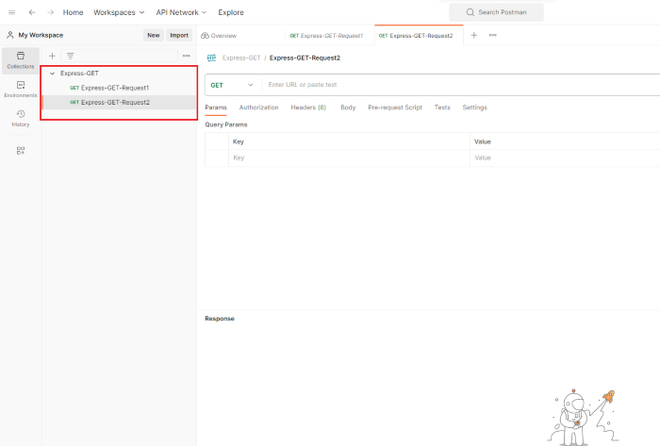Click the Response section label
The image size is (660, 446).
219,319
